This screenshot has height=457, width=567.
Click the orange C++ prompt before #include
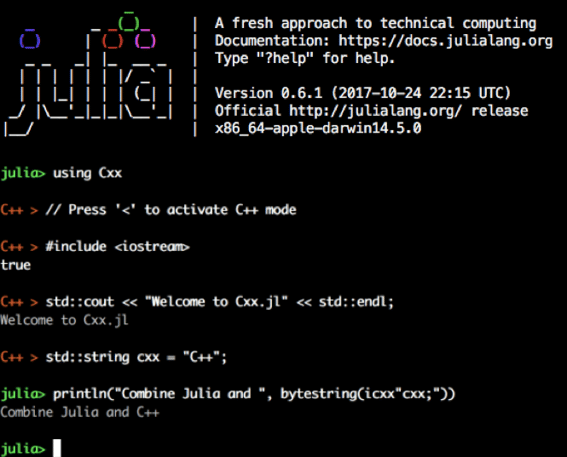pos(19,247)
